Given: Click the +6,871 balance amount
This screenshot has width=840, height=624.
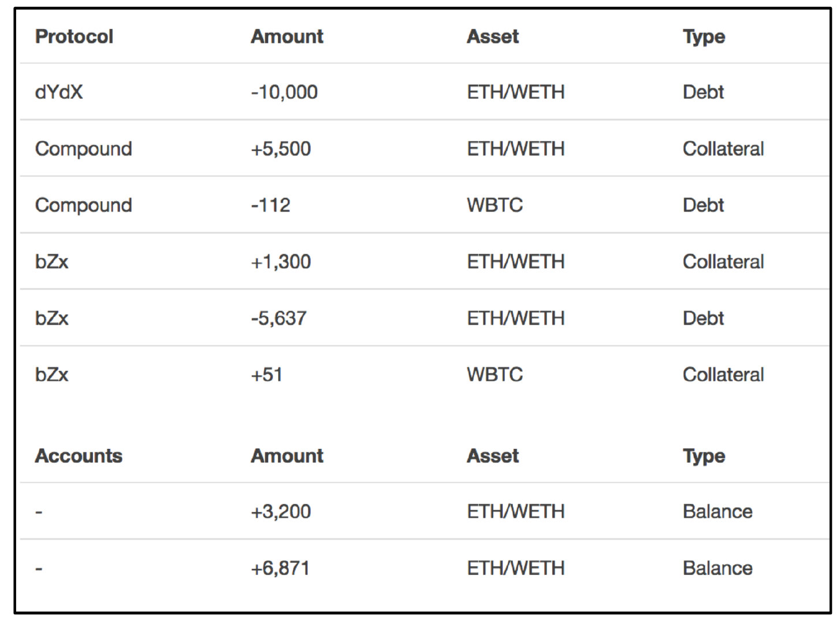Looking at the screenshot, I should click(x=280, y=568).
